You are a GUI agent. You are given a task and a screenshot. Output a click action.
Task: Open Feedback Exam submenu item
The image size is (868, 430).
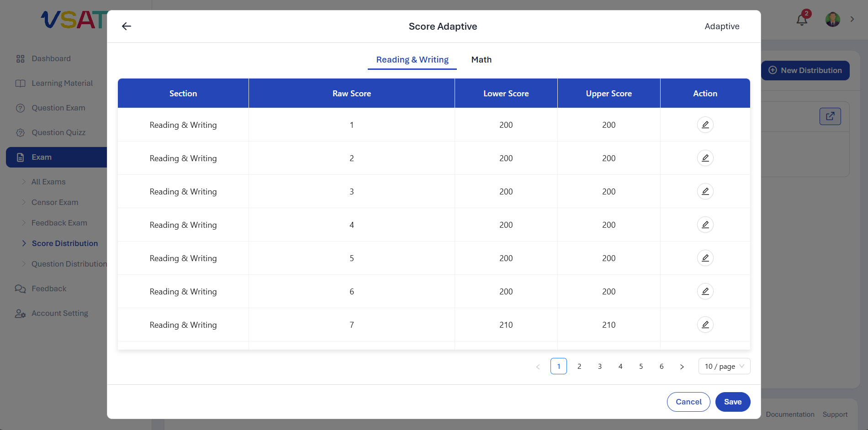click(59, 223)
